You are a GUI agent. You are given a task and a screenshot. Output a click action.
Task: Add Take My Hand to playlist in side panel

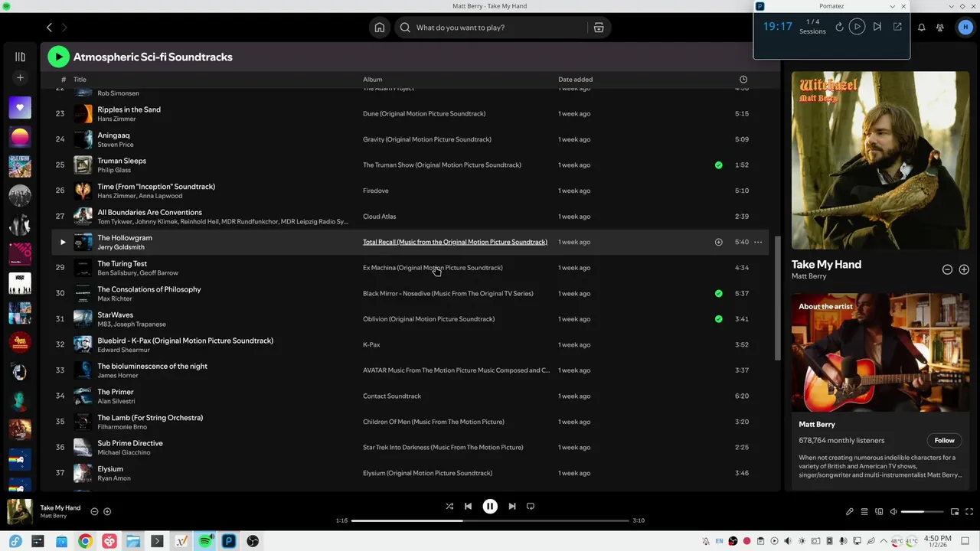pos(964,269)
